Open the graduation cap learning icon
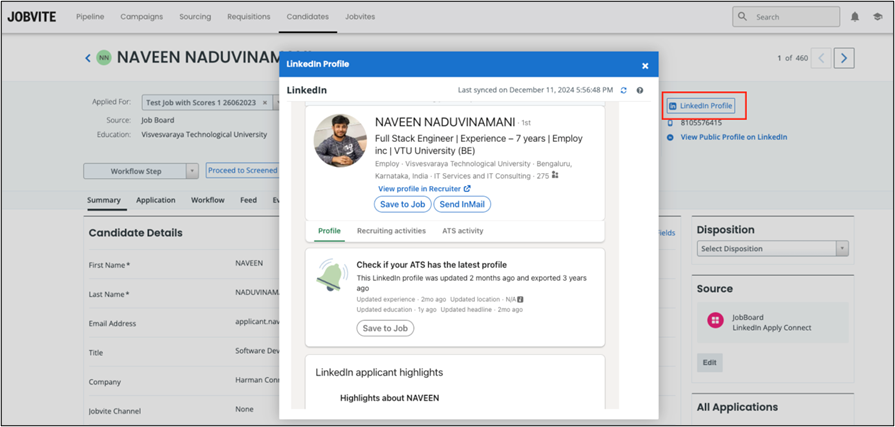 [x=877, y=17]
